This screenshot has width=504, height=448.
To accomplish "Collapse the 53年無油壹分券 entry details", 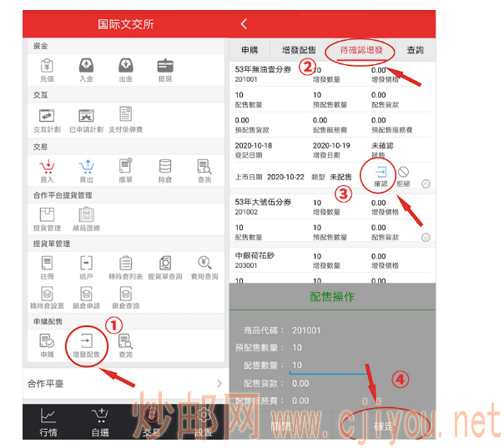I will 426,184.
